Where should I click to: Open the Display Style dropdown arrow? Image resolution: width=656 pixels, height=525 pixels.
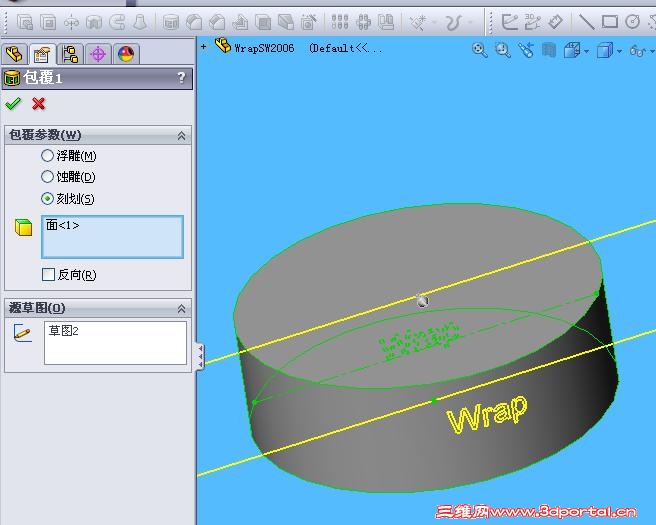(619, 51)
